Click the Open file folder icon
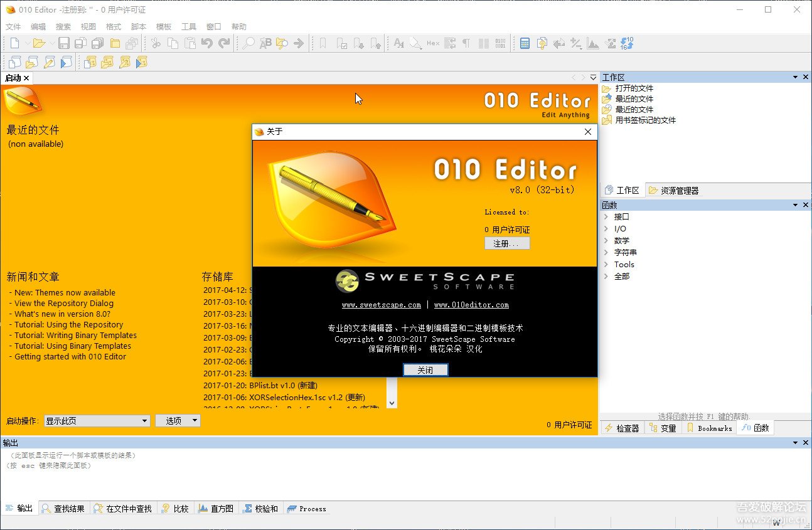812x530 pixels. pyautogui.click(x=39, y=43)
